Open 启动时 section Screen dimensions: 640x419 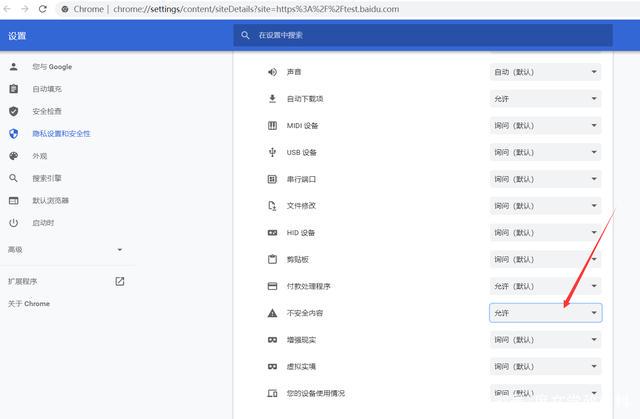(43, 223)
